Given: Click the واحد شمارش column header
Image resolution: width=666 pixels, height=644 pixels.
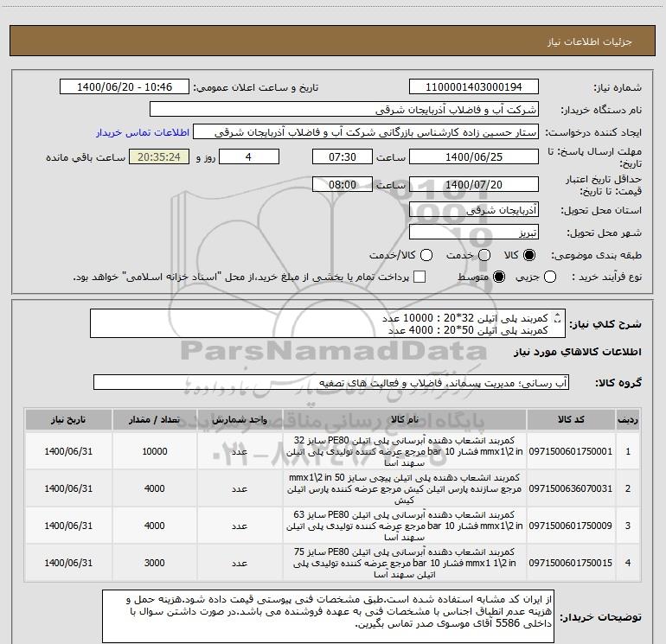Looking at the screenshot, I should click(240, 419).
